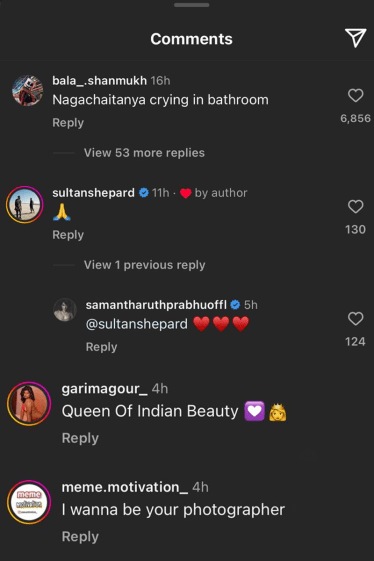Open sultanshepard's avatar story ring
This screenshot has width=374, height=561.
click(x=24, y=204)
